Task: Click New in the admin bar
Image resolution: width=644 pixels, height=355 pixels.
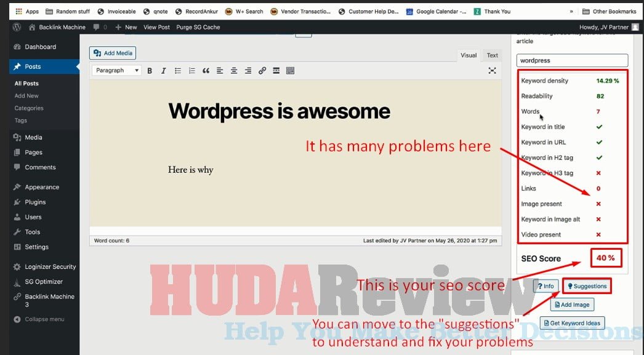Action: click(x=126, y=27)
